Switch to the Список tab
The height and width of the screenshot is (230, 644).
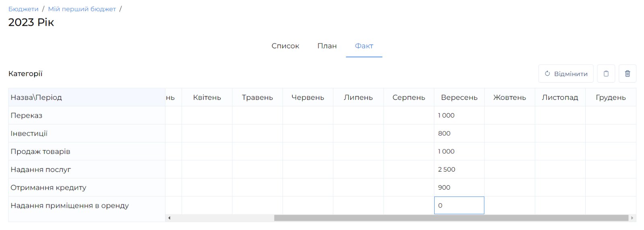285,46
